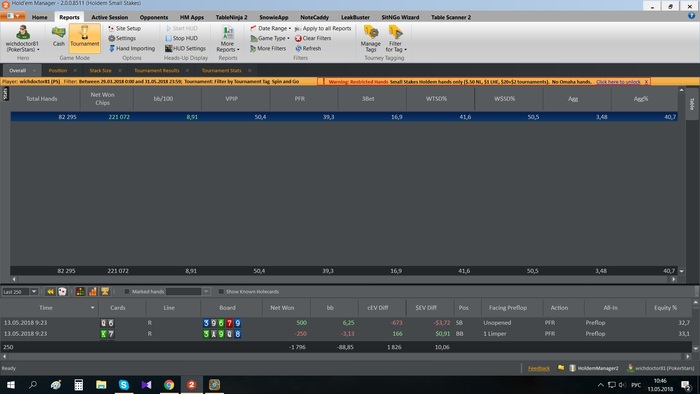The height and width of the screenshot is (394, 700).
Task: Click the Time column sort arrow
Action: (x=92, y=308)
